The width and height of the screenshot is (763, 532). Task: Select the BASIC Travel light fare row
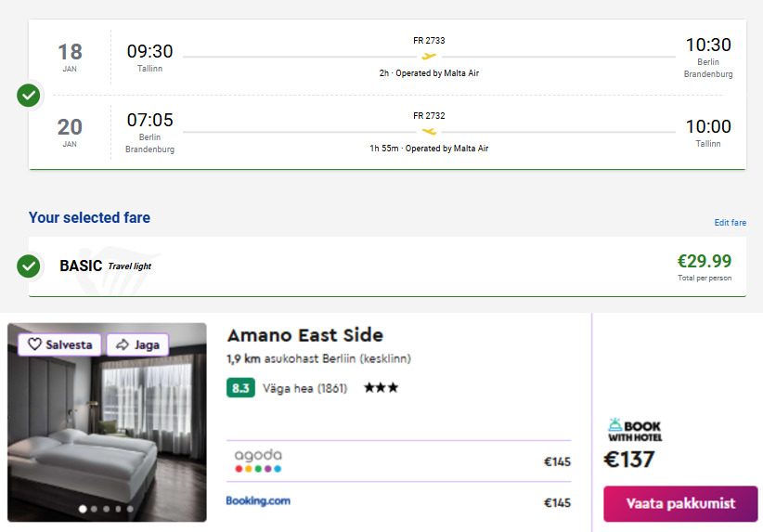[x=387, y=266]
